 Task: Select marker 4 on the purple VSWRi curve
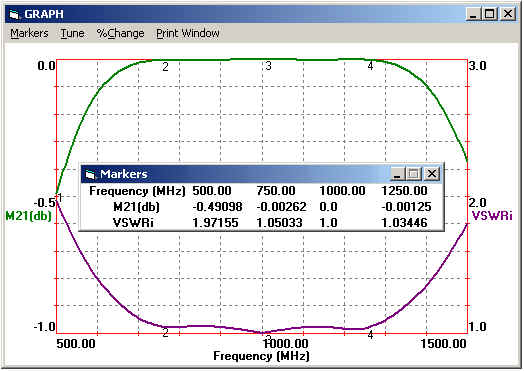tap(370, 335)
